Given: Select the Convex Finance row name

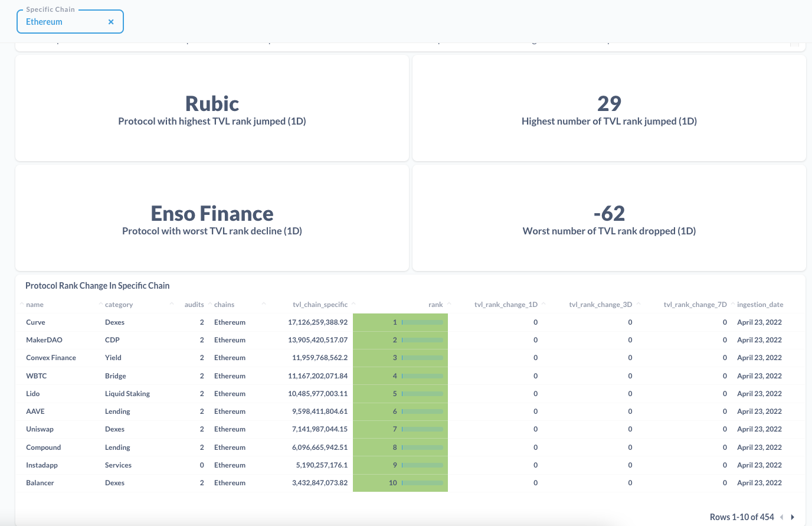Looking at the screenshot, I should pyautogui.click(x=51, y=358).
